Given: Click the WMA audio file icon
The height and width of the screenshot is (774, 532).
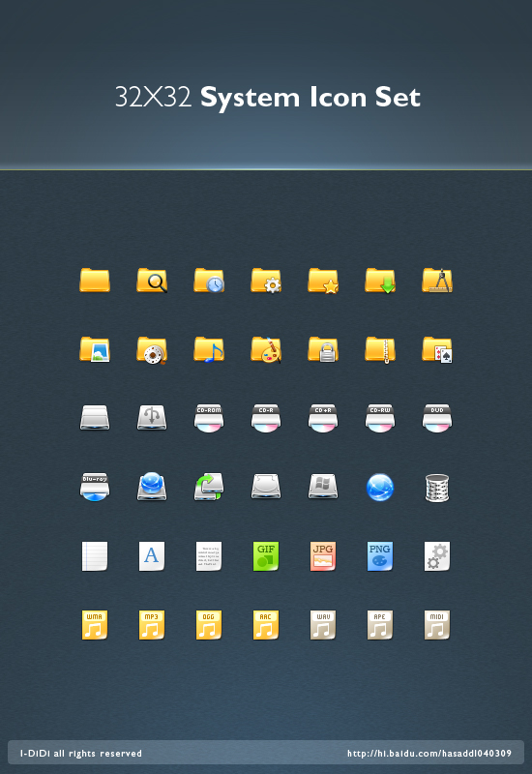Looking at the screenshot, I should click(95, 625).
